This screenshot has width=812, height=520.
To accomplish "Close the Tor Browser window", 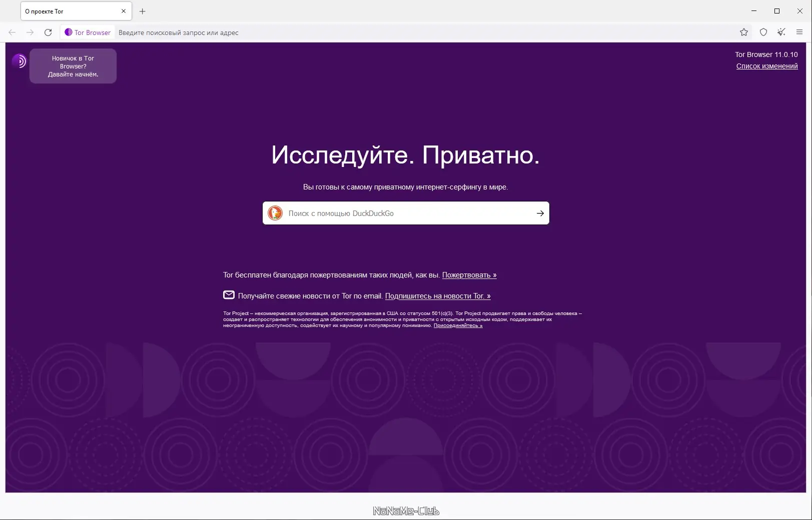I will pos(800,11).
